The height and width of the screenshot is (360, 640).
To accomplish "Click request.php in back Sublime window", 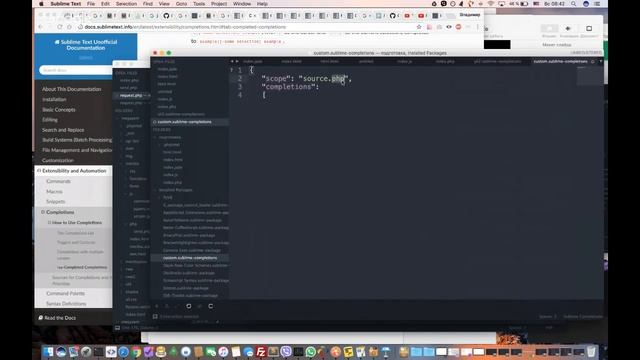I will (x=131, y=95).
